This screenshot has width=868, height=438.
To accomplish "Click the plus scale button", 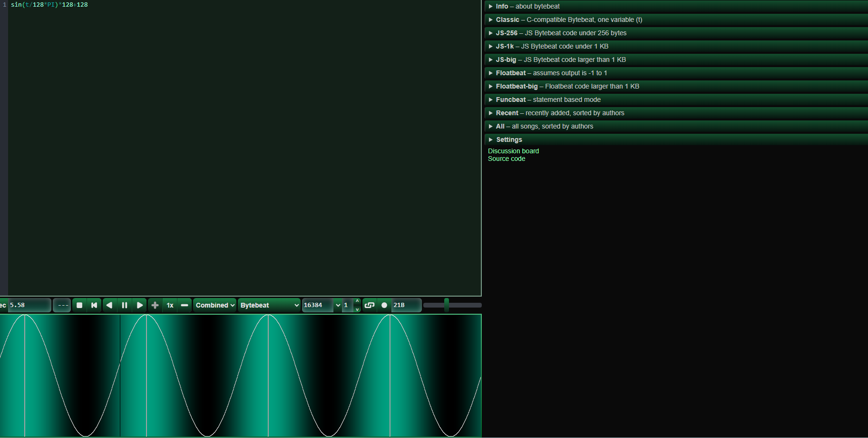I will [155, 305].
